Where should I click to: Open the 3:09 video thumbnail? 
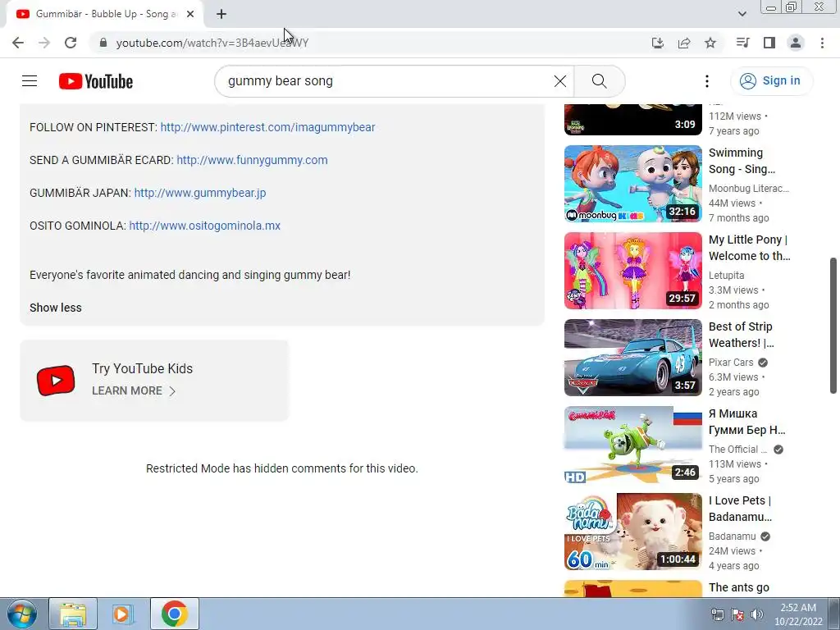coord(632,119)
